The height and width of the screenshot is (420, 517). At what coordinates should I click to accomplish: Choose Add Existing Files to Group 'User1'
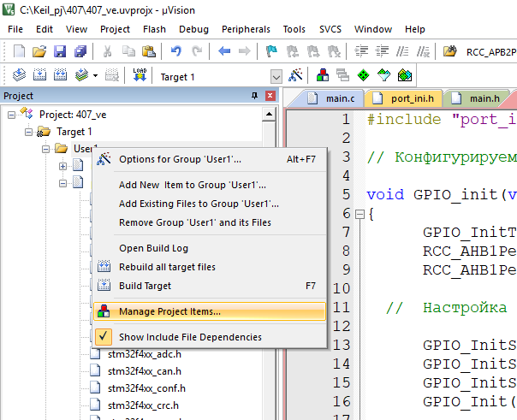[x=210, y=204]
